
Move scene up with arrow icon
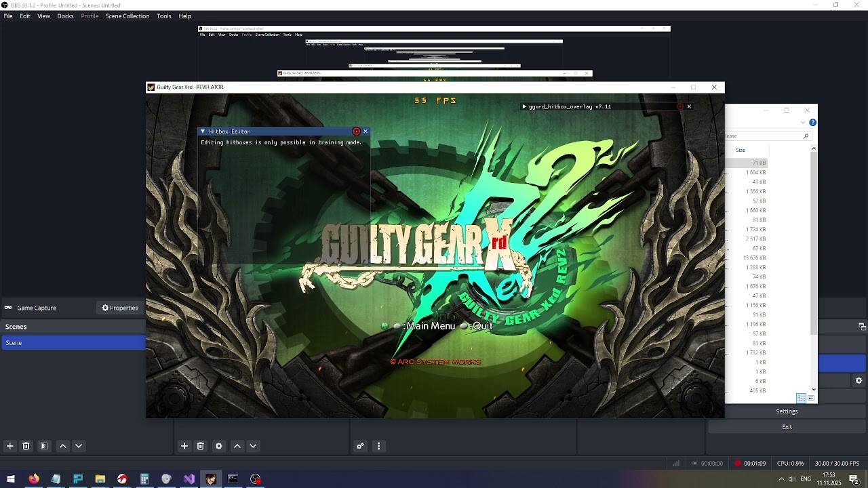click(x=63, y=446)
